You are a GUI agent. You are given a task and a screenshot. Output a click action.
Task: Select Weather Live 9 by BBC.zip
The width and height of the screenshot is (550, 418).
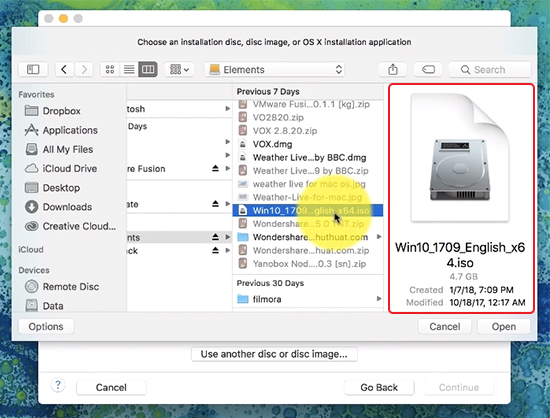tap(308, 171)
